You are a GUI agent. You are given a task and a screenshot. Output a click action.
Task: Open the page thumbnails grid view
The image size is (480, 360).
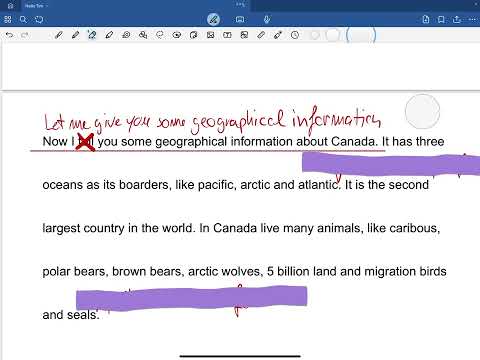point(8,20)
